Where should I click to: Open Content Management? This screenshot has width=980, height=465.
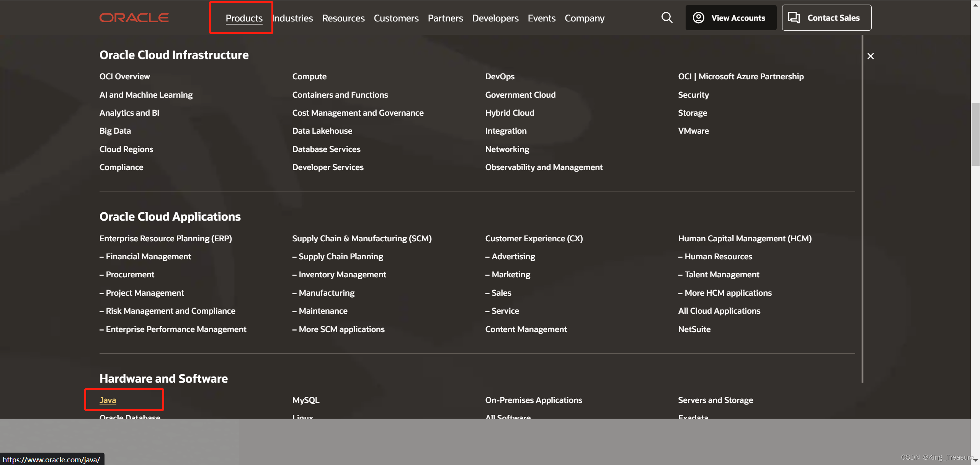[526, 329]
